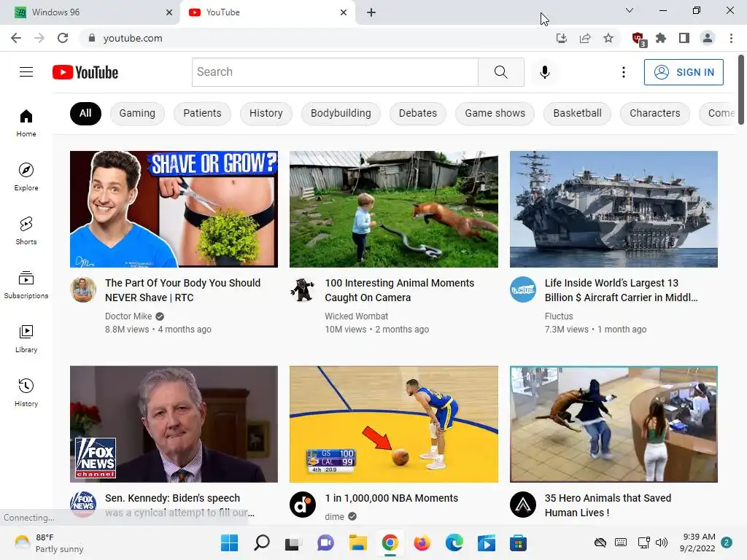Open the NBA moments video thumbnail
Viewport: 747px width, 560px height.
393,424
